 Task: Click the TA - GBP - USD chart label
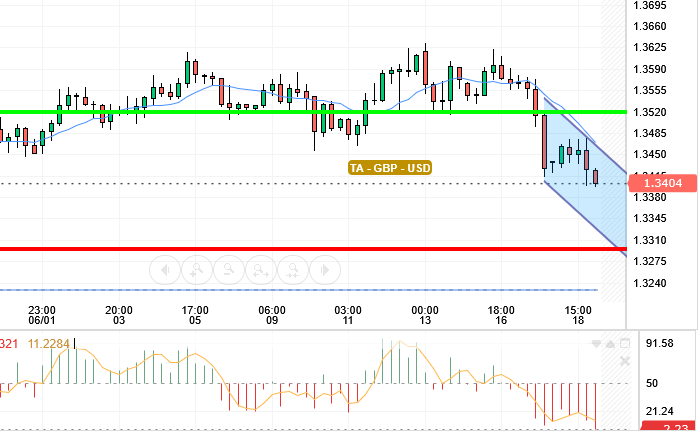[x=390, y=168]
